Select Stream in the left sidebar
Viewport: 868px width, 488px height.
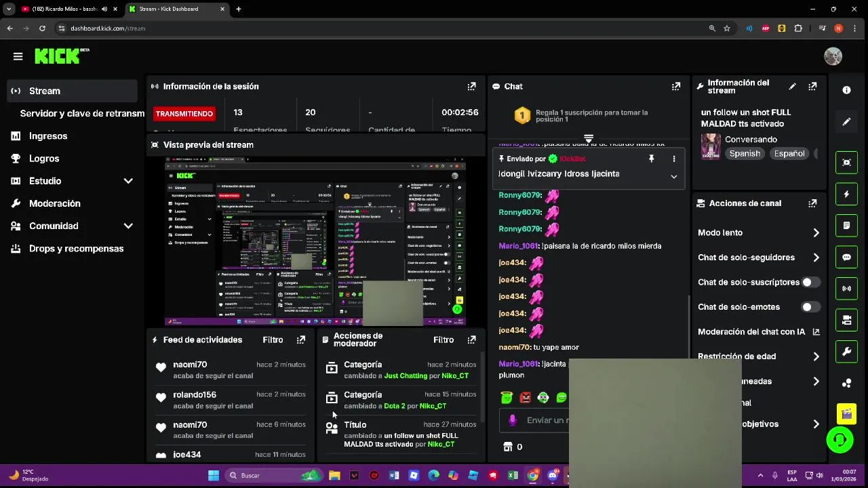[x=73, y=91]
